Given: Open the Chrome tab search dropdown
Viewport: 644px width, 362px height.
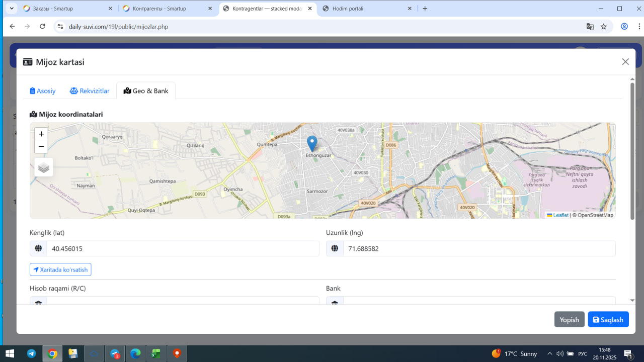Looking at the screenshot, I should pos(12,9).
